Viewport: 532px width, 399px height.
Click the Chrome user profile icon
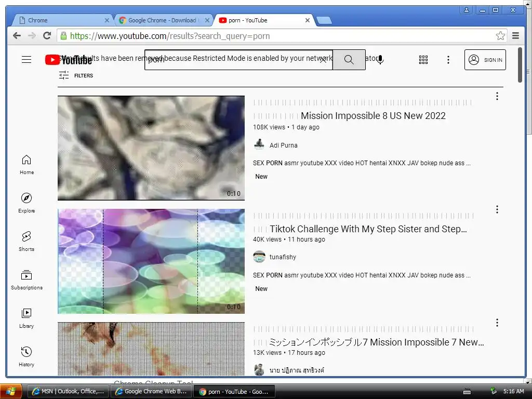pos(467,10)
